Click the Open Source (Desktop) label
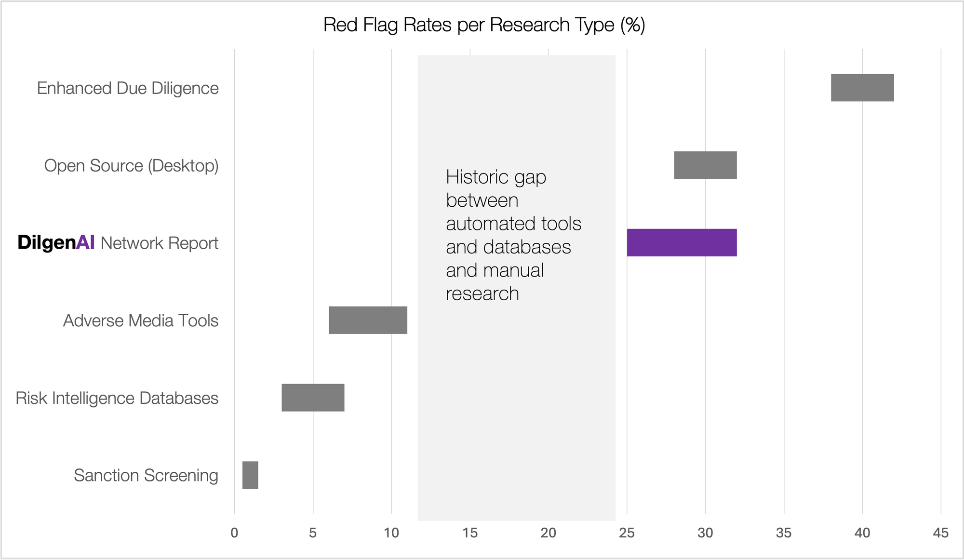 [131, 166]
